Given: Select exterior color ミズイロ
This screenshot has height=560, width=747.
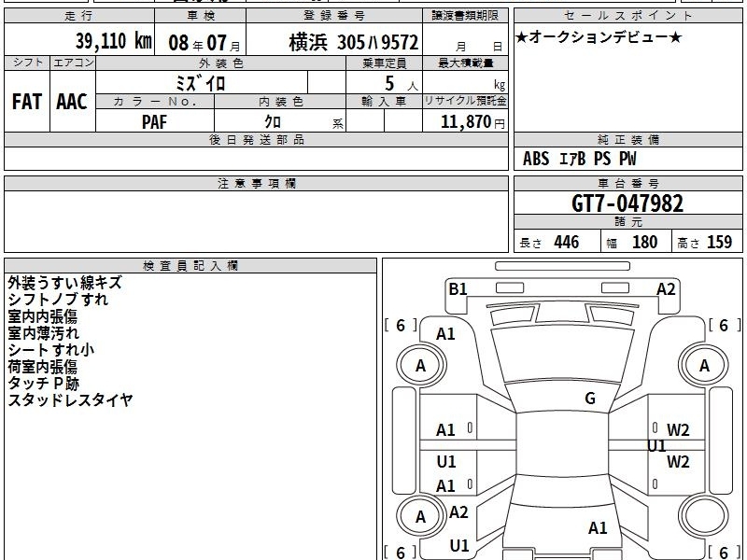Looking at the screenshot, I should (x=200, y=84).
